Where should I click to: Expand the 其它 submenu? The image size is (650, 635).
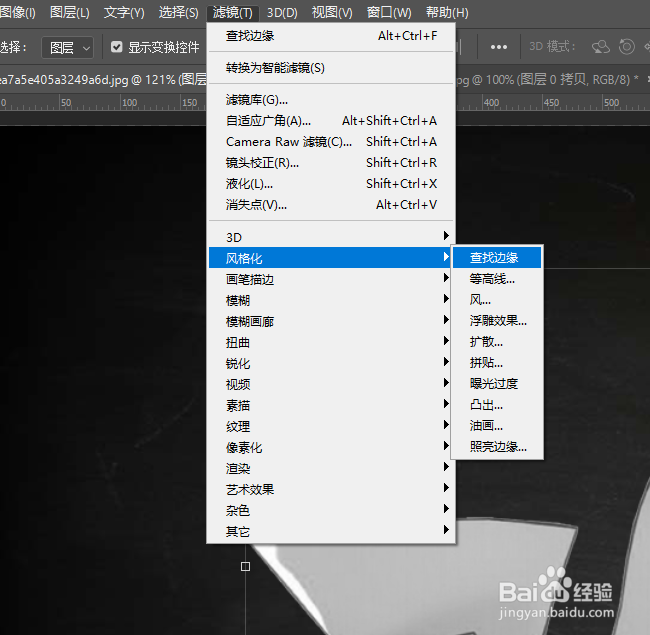pos(331,531)
